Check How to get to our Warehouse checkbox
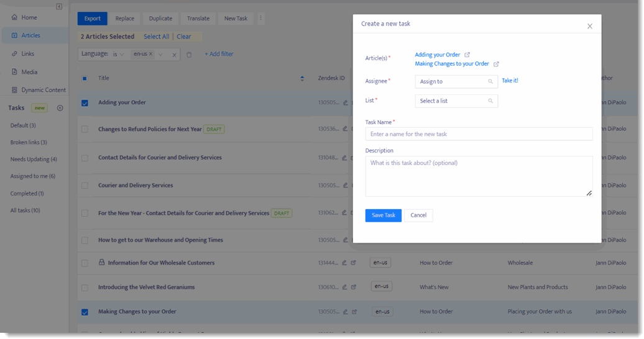Viewport: 644px width, 339px height. (85, 240)
